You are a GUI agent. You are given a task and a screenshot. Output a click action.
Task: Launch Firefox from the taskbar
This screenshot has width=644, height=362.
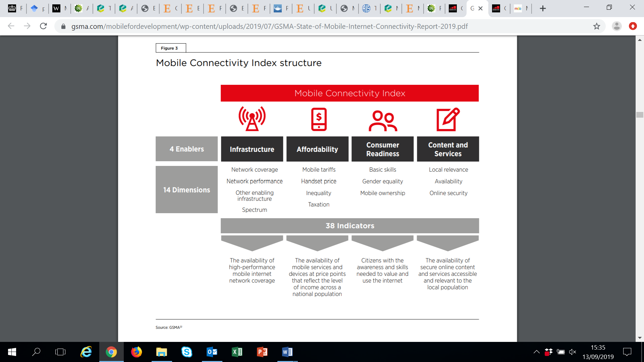click(137, 352)
